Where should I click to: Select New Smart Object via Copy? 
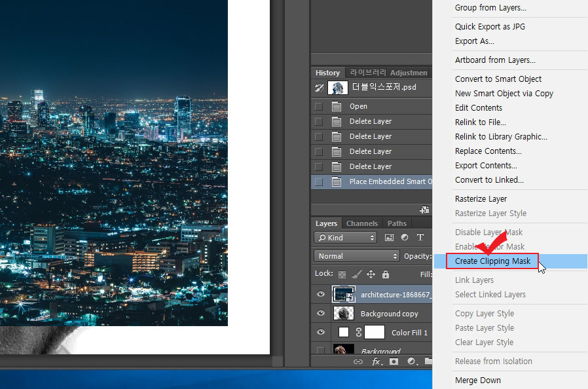pyautogui.click(x=504, y=94)
